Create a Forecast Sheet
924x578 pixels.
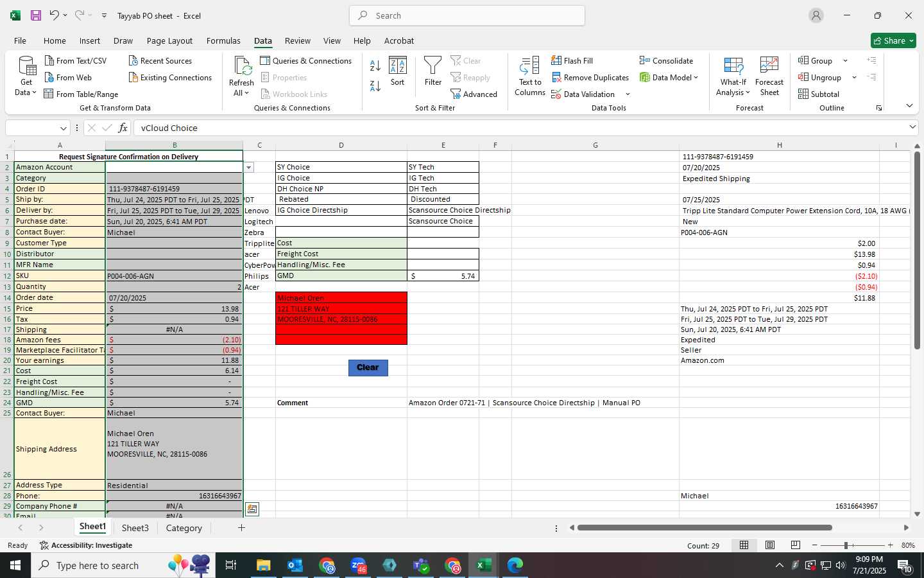(769, 76)
